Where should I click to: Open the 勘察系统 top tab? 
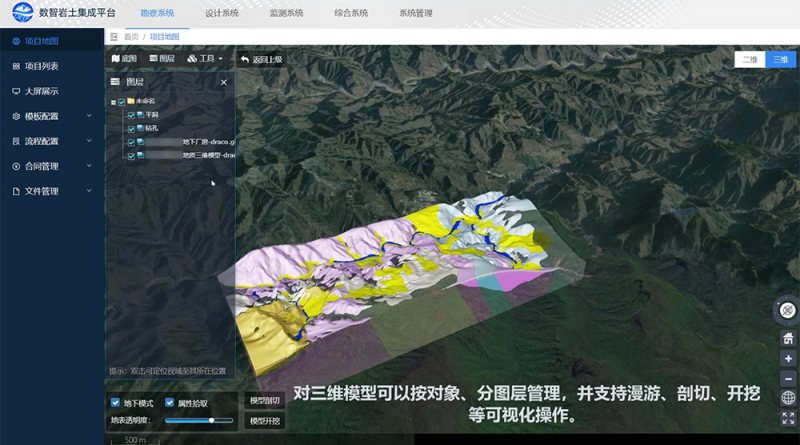coord(157,13)
